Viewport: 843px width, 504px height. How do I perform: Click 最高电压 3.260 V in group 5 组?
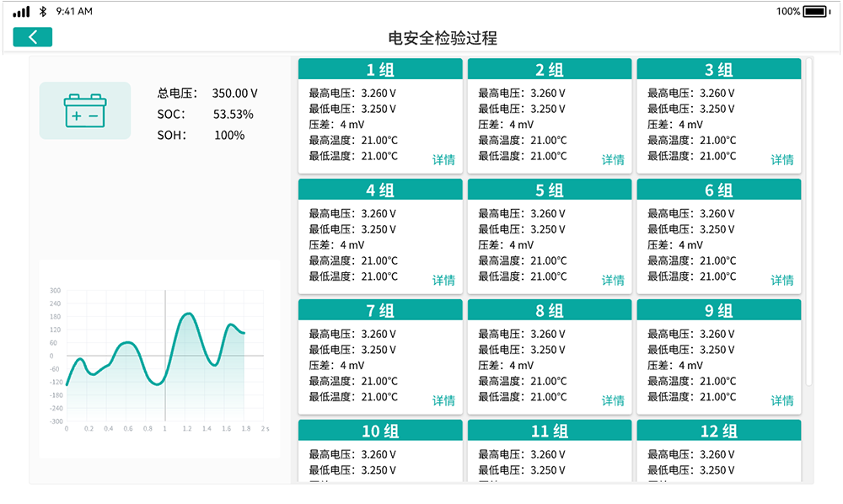[522, 214]
